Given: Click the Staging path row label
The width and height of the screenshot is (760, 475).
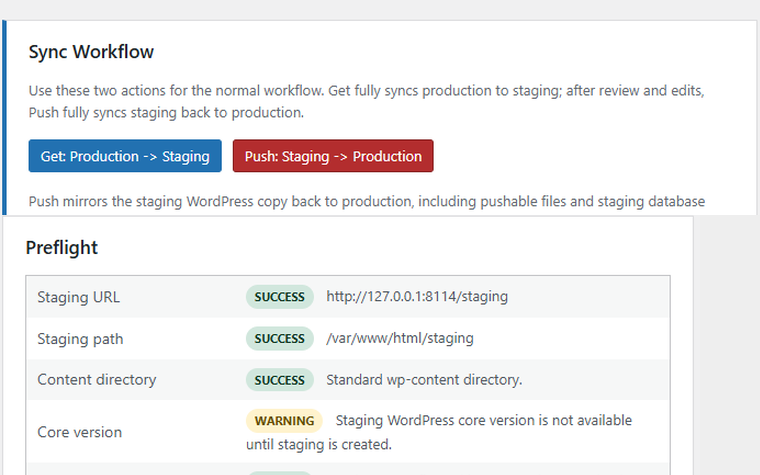Looking at the screenshot, I should pos(80,339).
